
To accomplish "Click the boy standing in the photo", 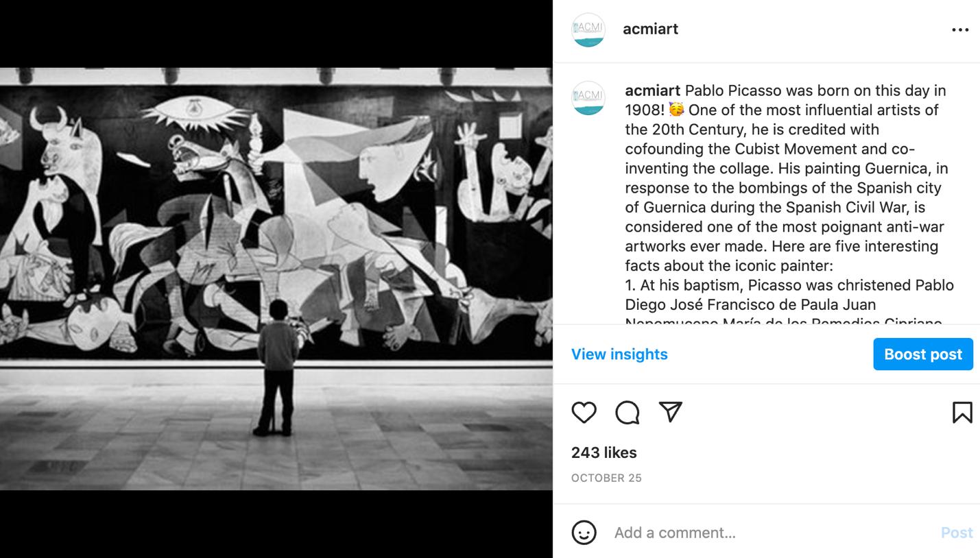I will pyautogui.click(x=278, y=367).
